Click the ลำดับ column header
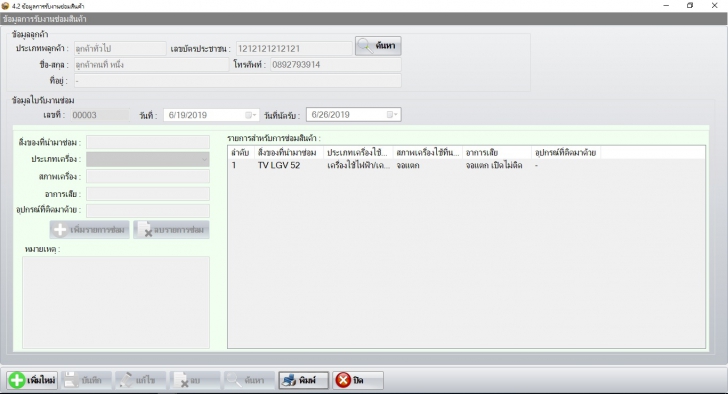The width and height of the screenshot is (728, 394). [x=241, y=153]
